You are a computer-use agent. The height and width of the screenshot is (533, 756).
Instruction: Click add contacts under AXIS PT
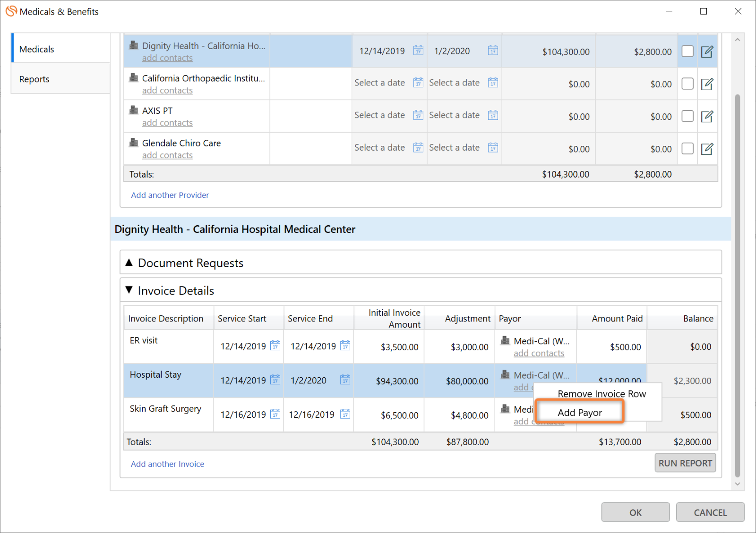pos(167,123)
